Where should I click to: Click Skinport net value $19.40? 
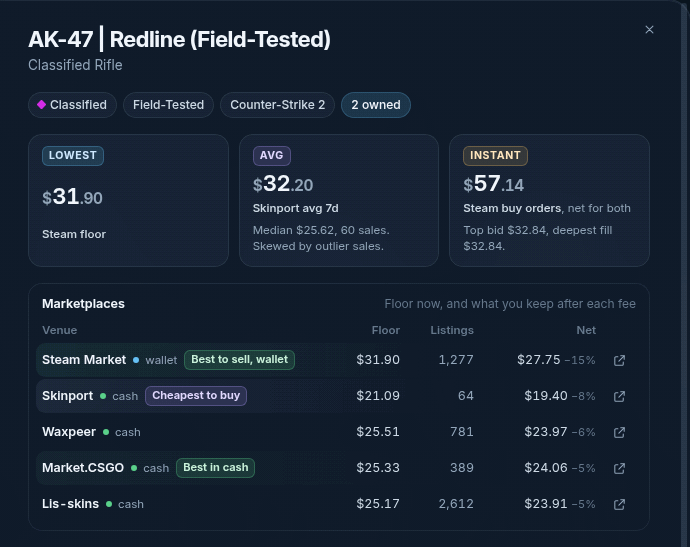click(546, 396)
